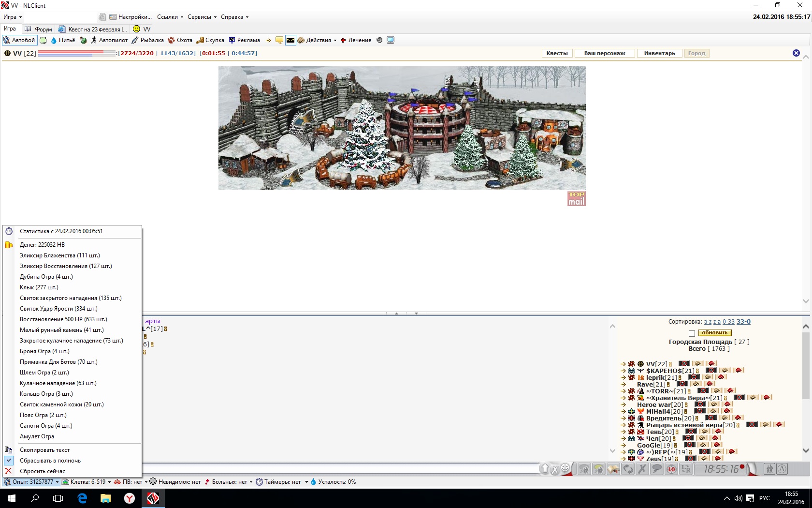This screenshot has height=508, width=812.
Task: Switch to the Форум tab
Action: coord(39,29)
